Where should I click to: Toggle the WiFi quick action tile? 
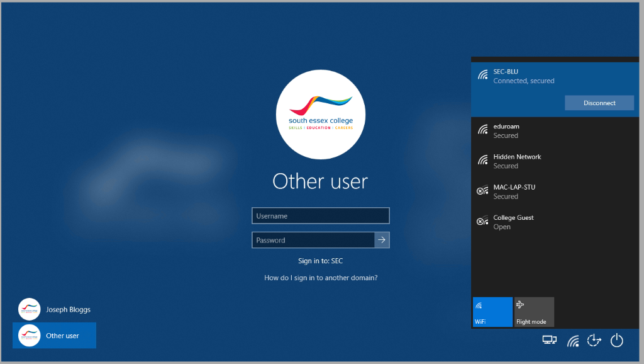pos(492,312)
